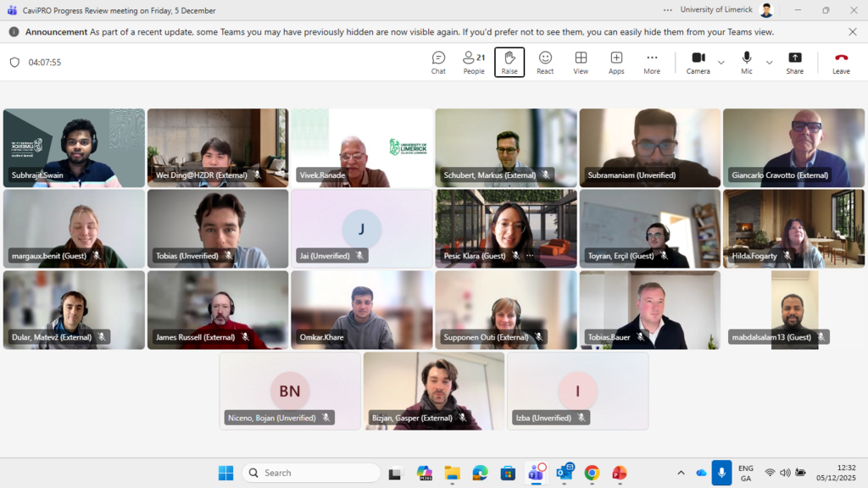The image size is (868, 488).
Task: Open the View layout menu
Action: (x=581, y=62)
